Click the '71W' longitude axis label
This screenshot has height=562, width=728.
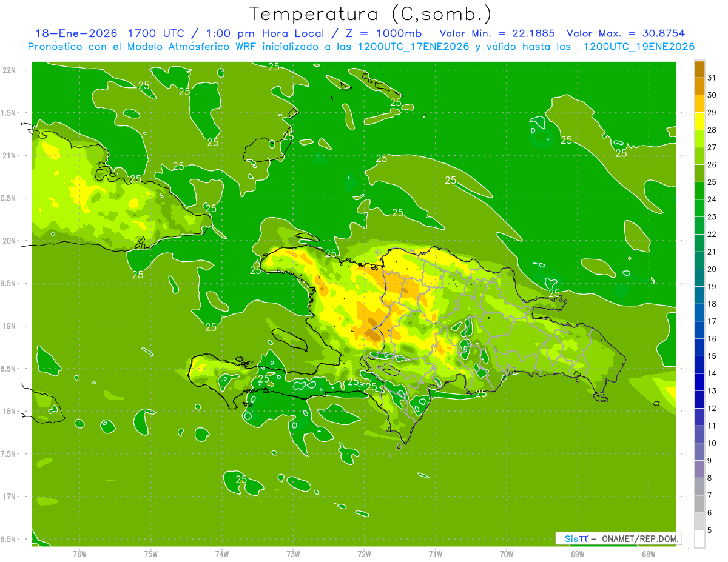point(435,554)
